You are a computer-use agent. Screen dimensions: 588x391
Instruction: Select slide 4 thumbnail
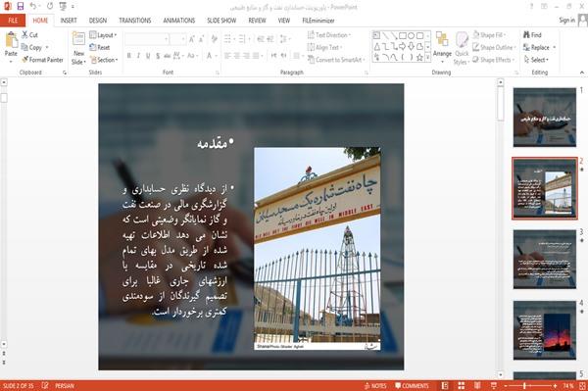[x=545, y=330]
